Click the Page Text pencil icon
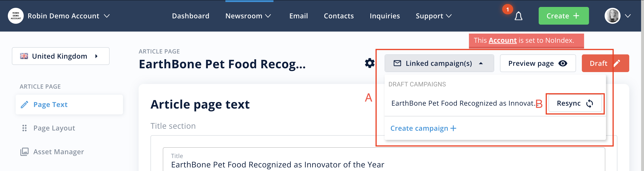 24,104
